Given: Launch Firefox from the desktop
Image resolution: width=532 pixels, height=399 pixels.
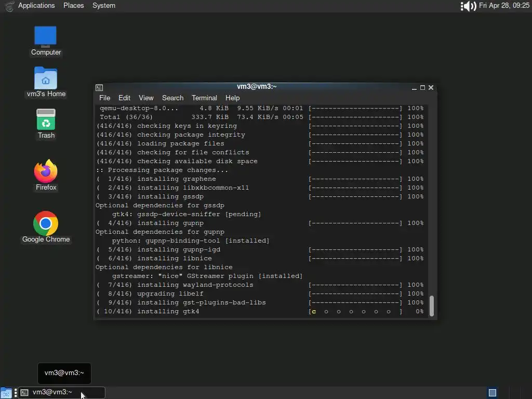Looking at the screenshot, I should (46, 175).
